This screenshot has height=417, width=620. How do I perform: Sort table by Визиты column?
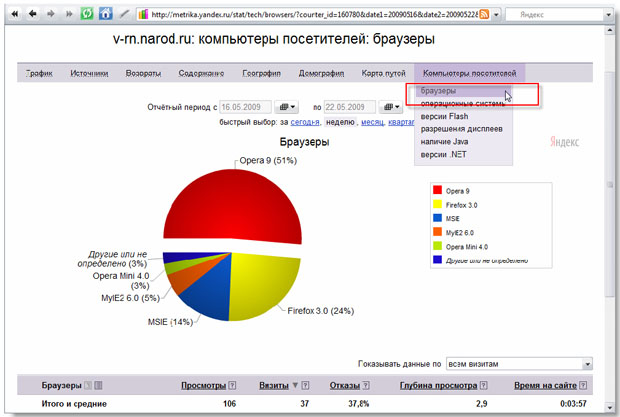tap(274, 385)
